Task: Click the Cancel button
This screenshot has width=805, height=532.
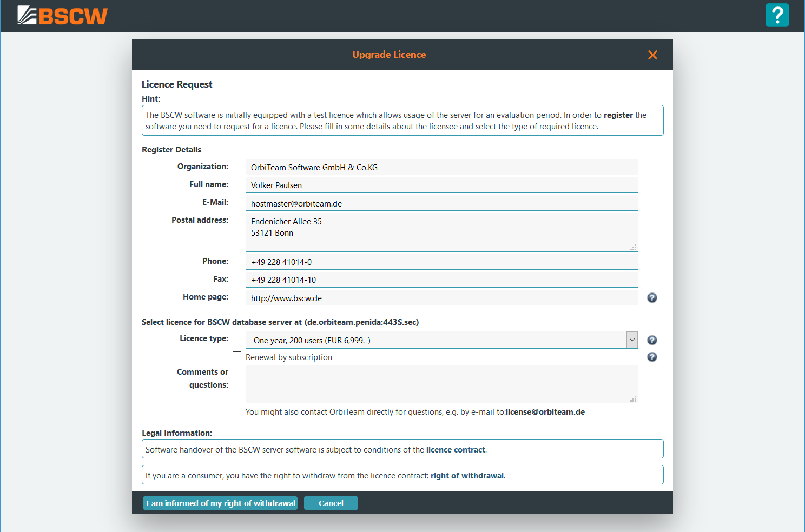Action: (331, 503)
